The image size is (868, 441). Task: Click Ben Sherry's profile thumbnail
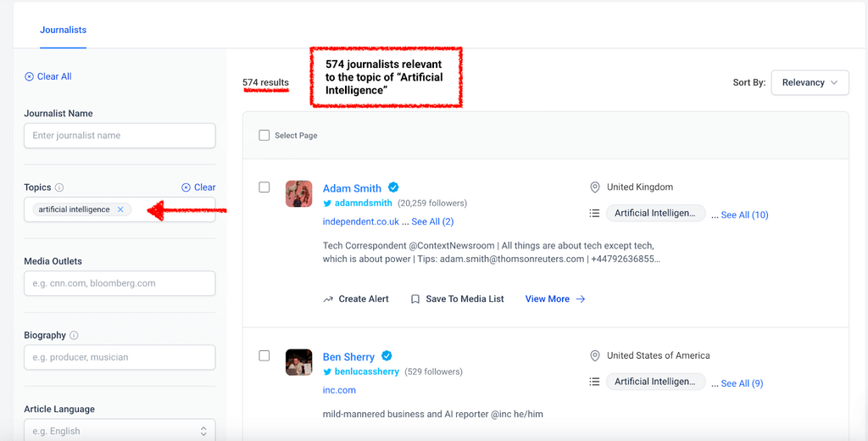click(298, 363)
